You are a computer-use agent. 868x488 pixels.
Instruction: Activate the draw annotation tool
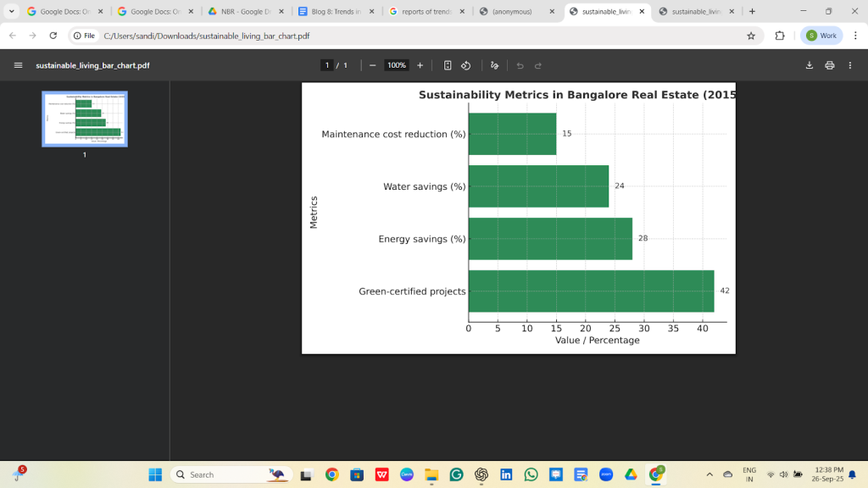tap(494, 65)
